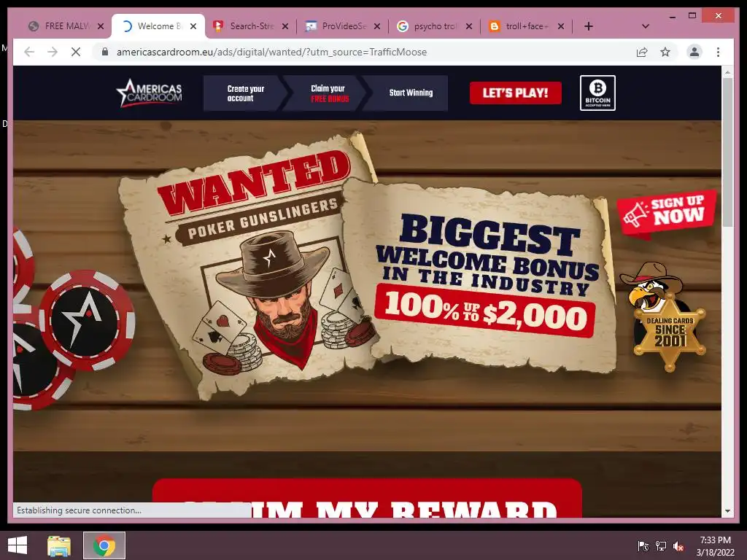Open File Explorer from taskbar
Image resolution: width=747 pixels, height=560 pixels.
pos(59,545)
